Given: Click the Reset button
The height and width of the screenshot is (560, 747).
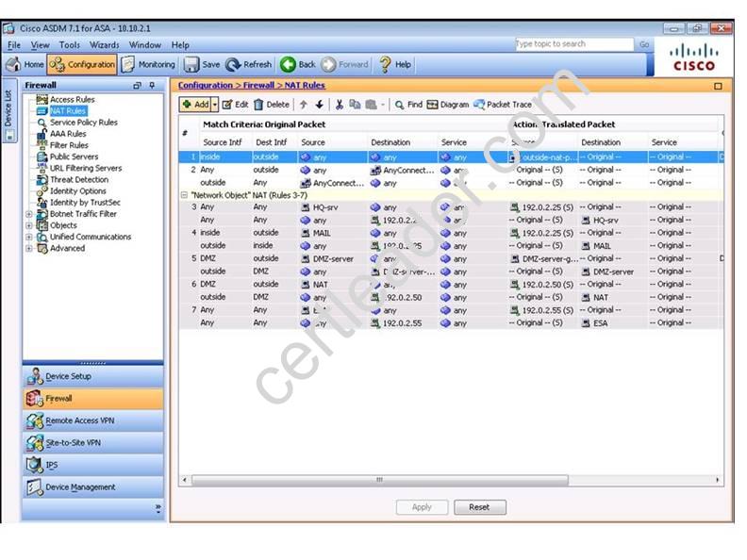Looking at the screenshot, I should (480, 507).
